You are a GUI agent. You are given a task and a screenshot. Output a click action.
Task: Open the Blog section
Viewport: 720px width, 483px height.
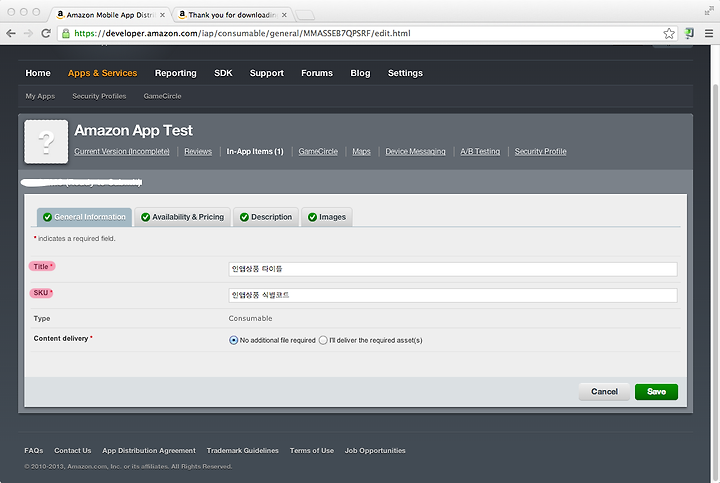click(x=360, y=73)
